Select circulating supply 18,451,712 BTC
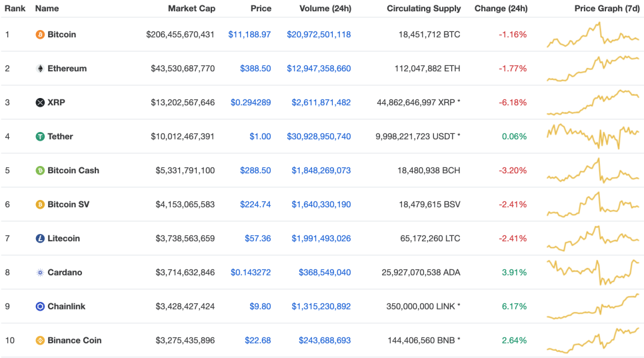The image size is (644, 358). pyautogui.click(x=429, y=35)
